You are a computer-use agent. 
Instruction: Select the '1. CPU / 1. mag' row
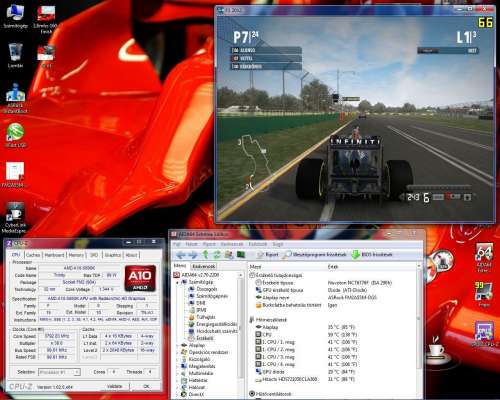pos(333,342)
